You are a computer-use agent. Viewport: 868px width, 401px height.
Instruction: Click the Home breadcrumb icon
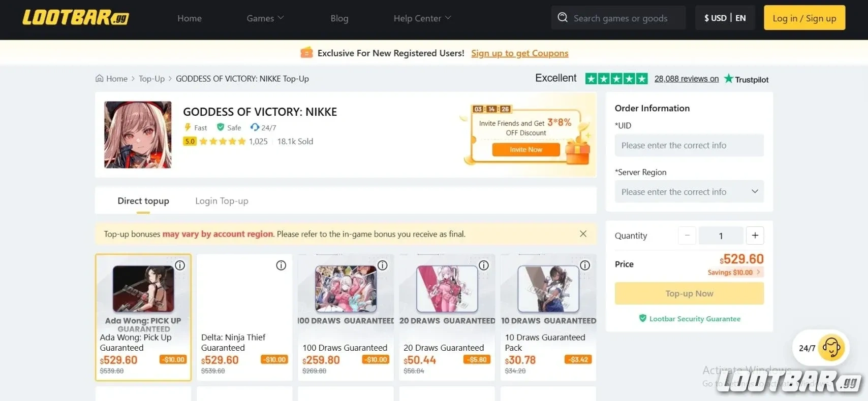[x=100, y=79]
